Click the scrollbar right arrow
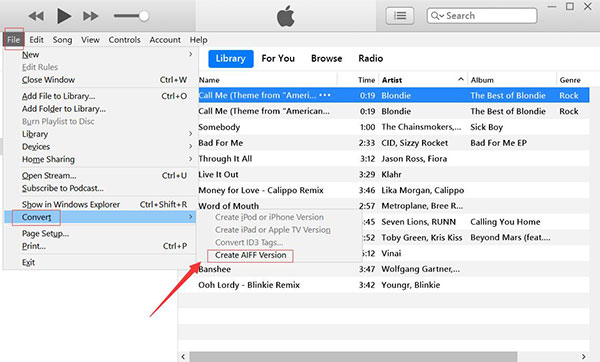Image resolution: width=600 pixels, height=362 pixels. (x=583, y=357)
